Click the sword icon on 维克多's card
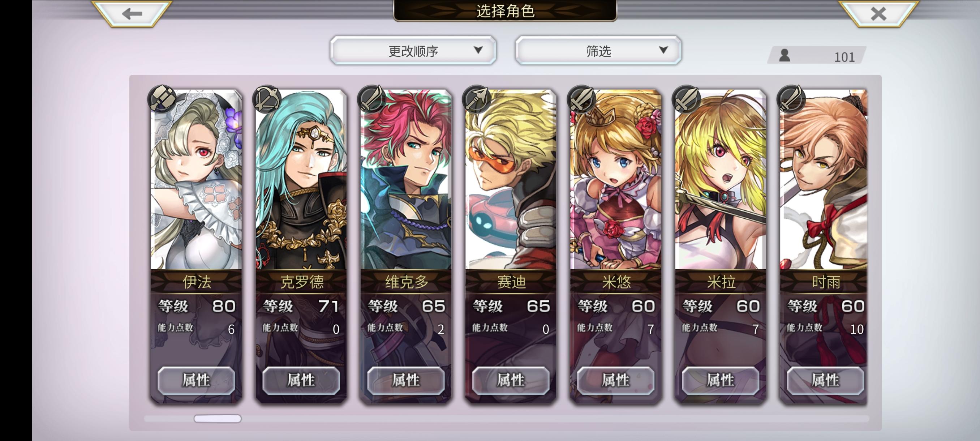This screenshot has height=441, width=980. pos(372,99)
